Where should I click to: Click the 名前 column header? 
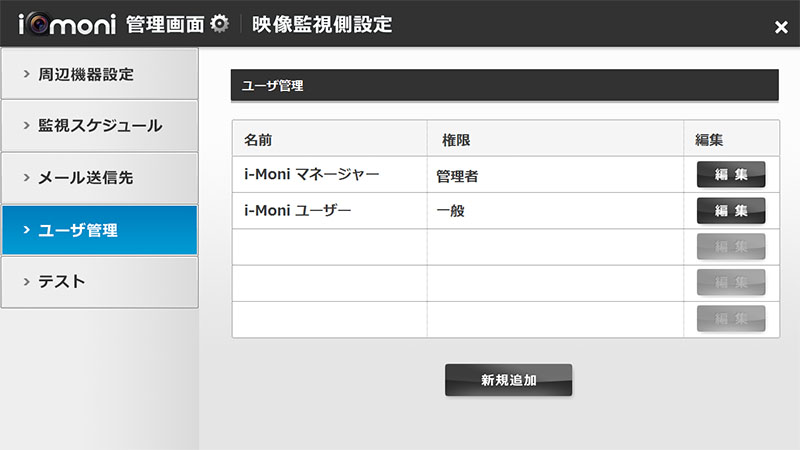[x=257, y=139]
